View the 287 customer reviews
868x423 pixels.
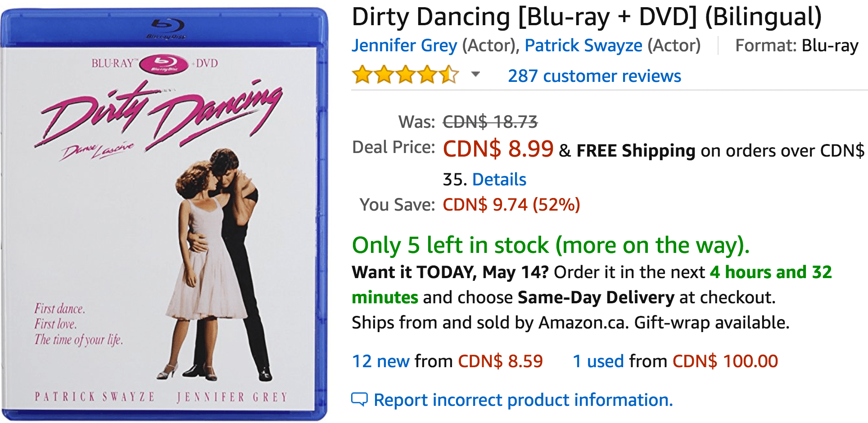[594, 76]
